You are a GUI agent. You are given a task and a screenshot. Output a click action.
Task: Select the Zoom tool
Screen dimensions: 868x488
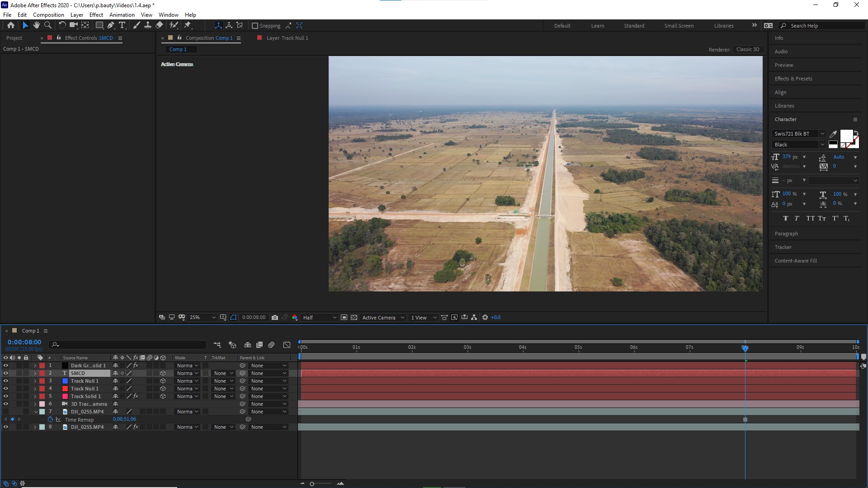coord(47,25)
